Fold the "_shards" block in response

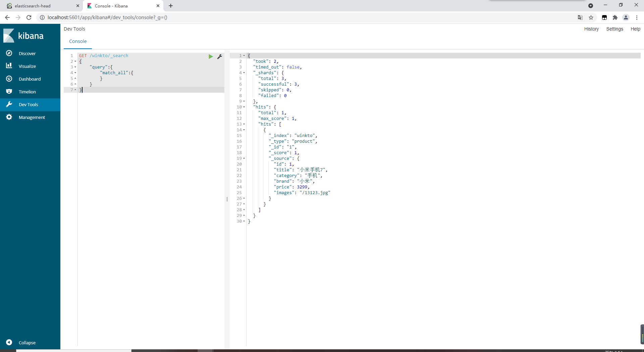[244, 73]
